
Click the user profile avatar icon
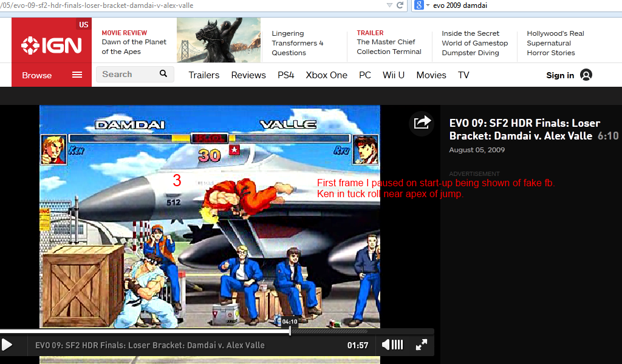point(586,75)
